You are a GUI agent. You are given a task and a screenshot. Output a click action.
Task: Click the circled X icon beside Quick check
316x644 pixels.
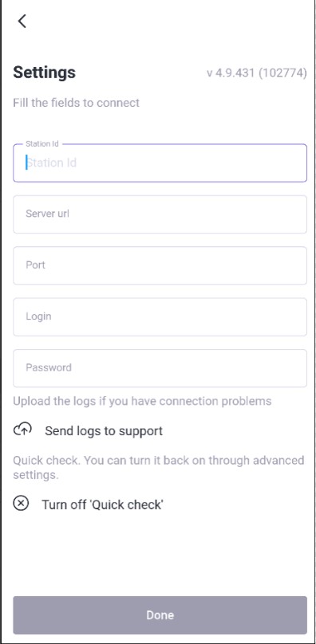pyautogui.click(x=21, y=503)
